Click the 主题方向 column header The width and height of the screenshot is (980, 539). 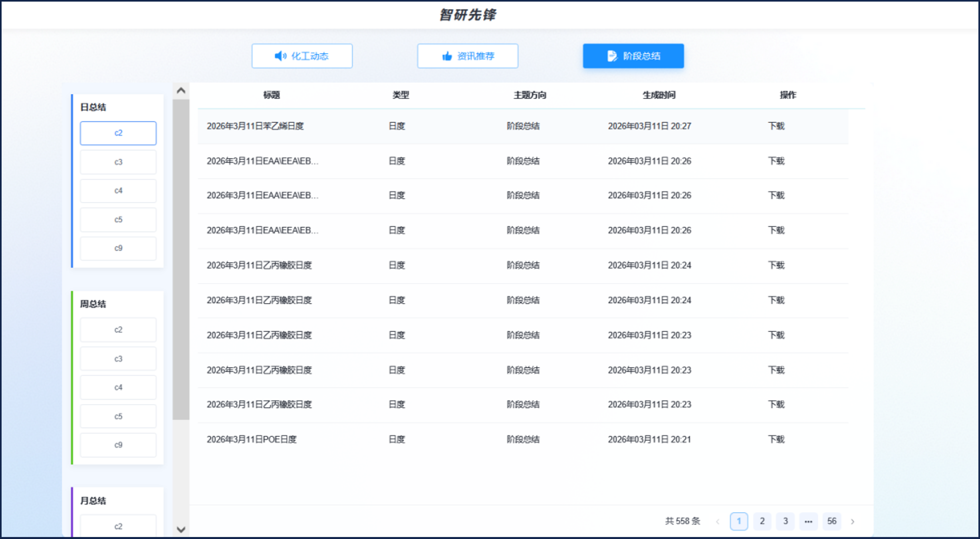tap(530, 95)
